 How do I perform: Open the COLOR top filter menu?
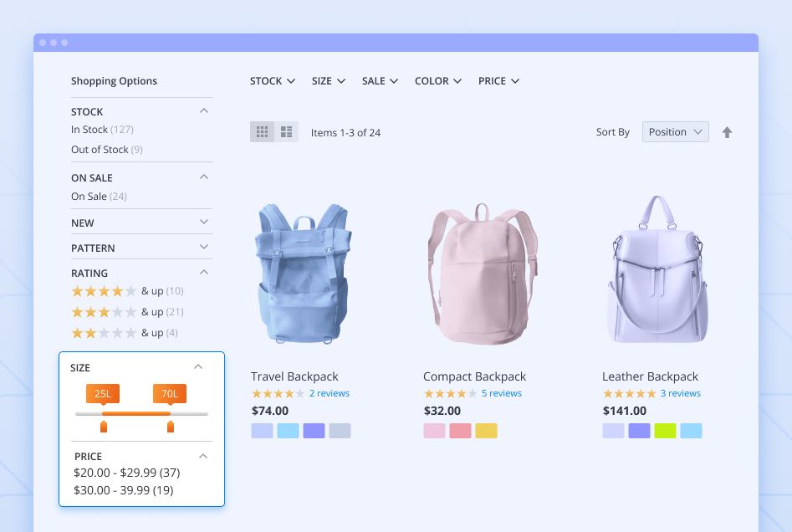tap(437, 81)
